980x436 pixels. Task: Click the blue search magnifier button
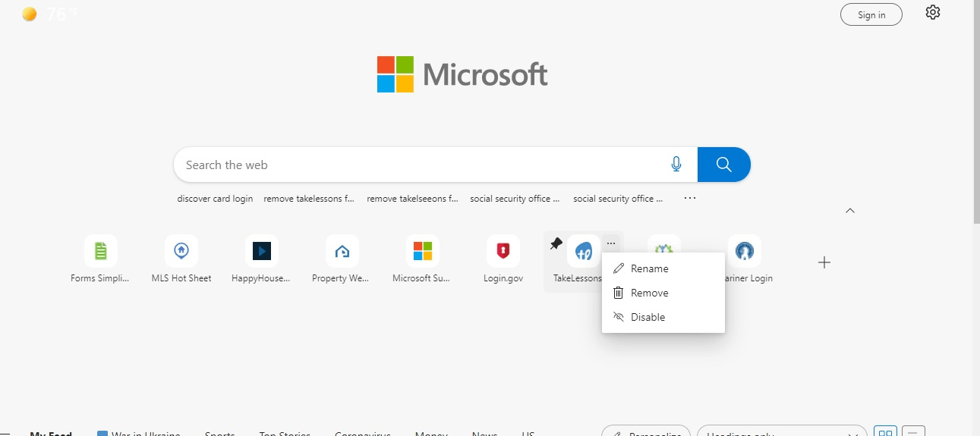[723, 165]
